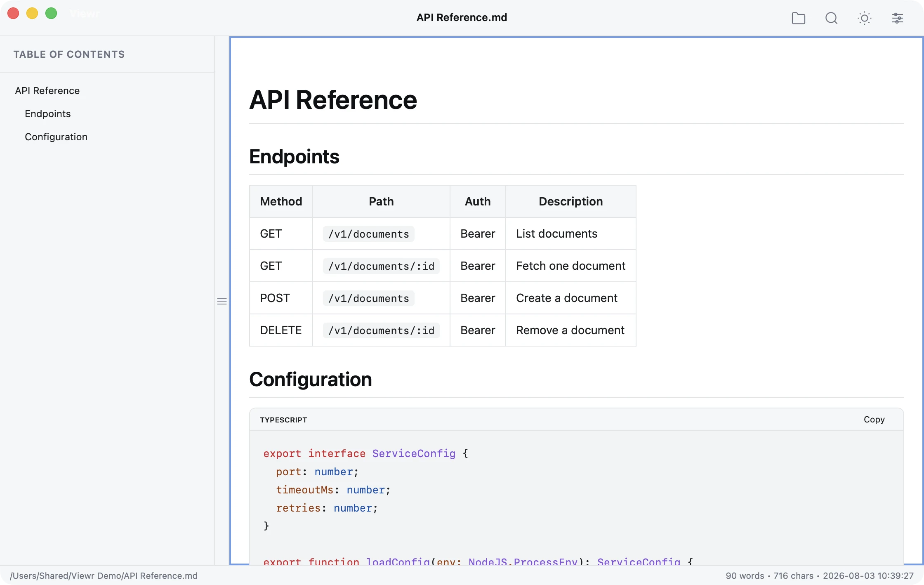Click the path in the List documents row
Image resolution: width=924 pixels, height=585 pixels.
(369, 234)
